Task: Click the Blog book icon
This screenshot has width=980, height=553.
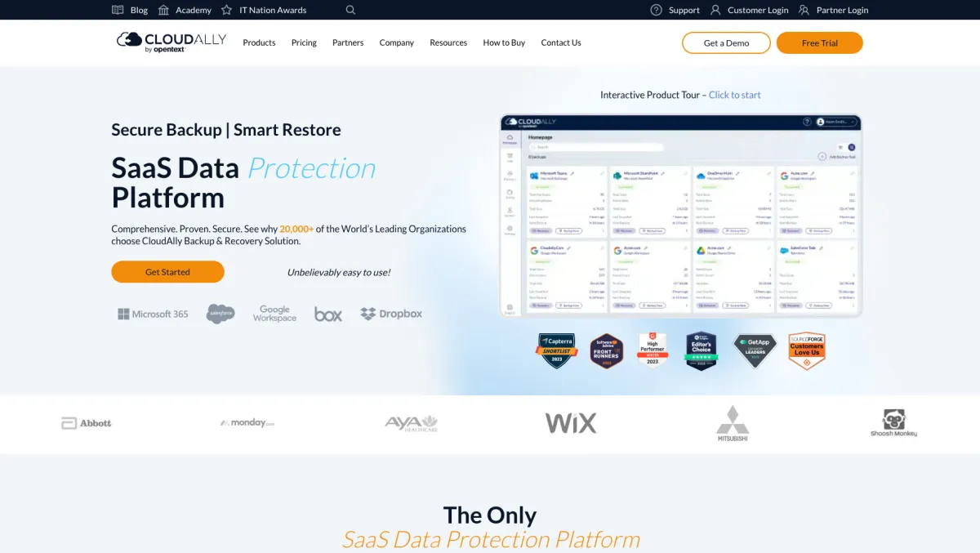Action: [x=118, y=10]
